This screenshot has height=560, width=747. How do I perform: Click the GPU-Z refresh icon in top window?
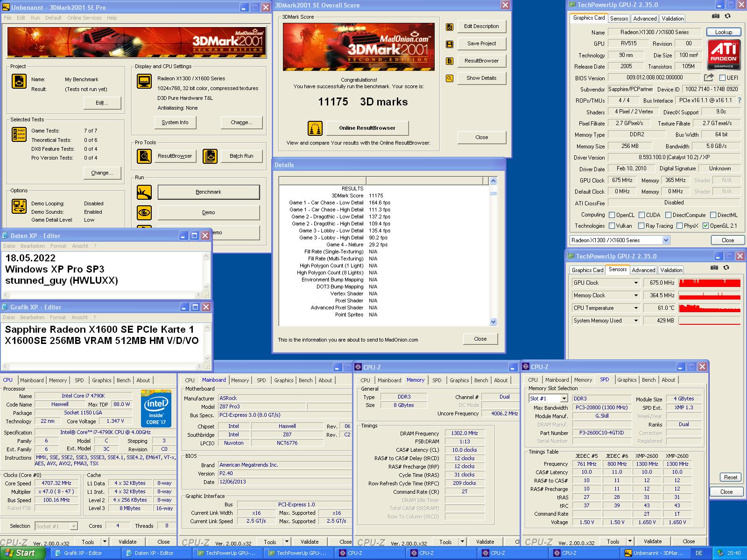(727, 16)
